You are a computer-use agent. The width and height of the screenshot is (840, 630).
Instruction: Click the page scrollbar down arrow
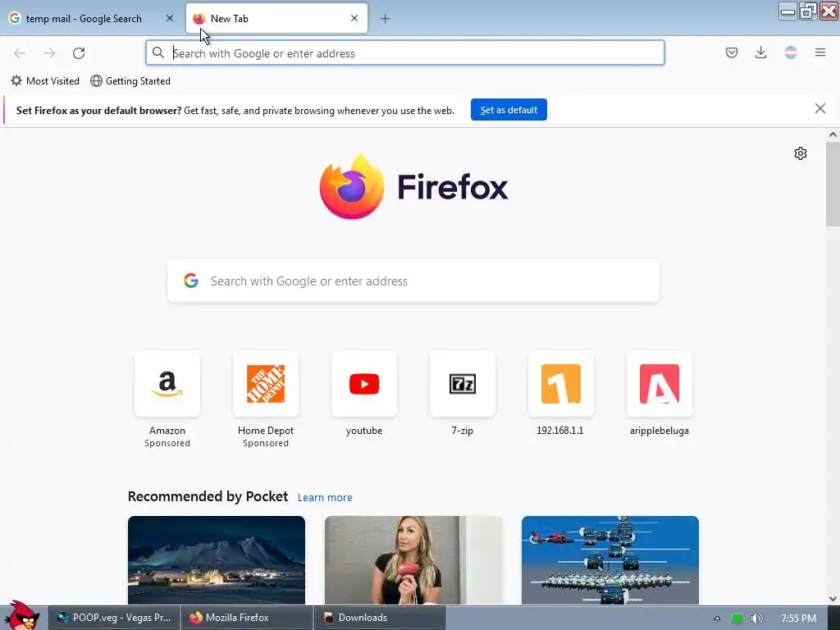tap(833, 599)
